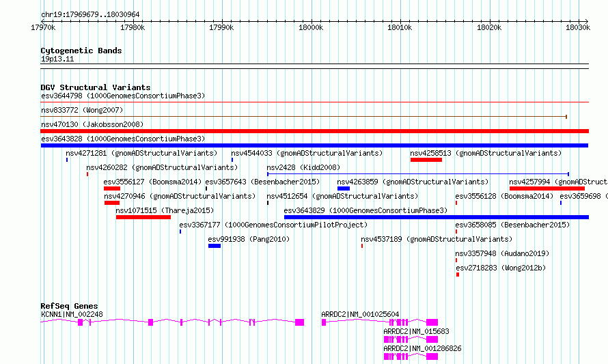This screenshot has height=364, width=608.
Task: Click the last KCNN1 exon block
Action: pyautogui.click(x=299, y=322)
